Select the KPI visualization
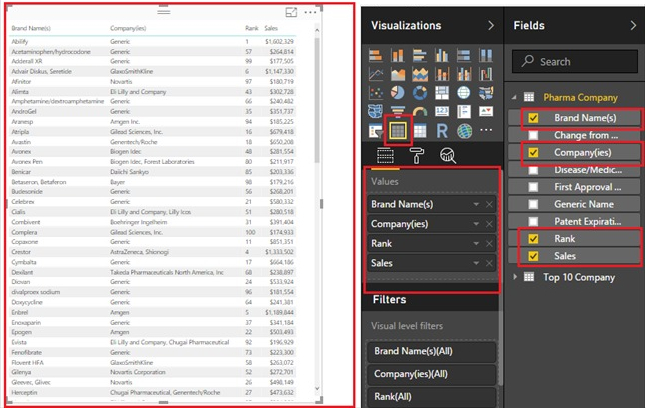This screenshot has height=408, width=646. click(486, 112)
